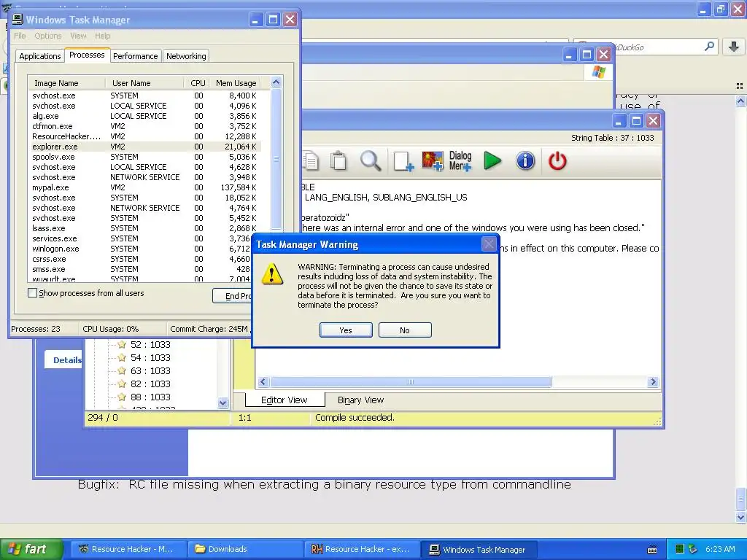Screen dimensions: 747x560
Task: Select the explorer.exe process row
Action: pyautogui.click(x=145, y=147)
